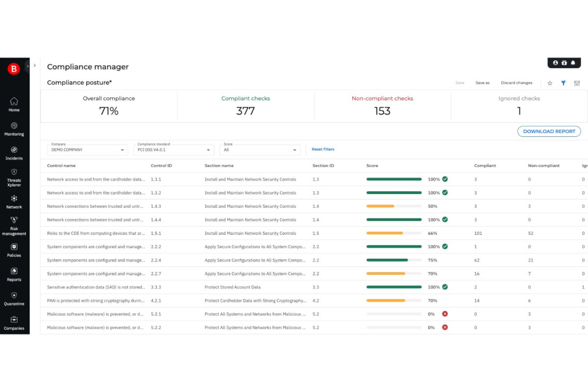Sort by Section name column header
Image resolution: width=588 pixels, height=392 pixels.
pyautogui.click(x=219, y=166)
